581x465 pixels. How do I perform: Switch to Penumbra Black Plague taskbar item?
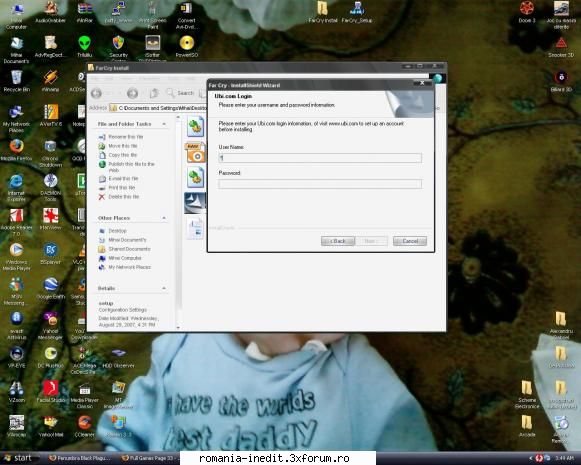(79, 458)
